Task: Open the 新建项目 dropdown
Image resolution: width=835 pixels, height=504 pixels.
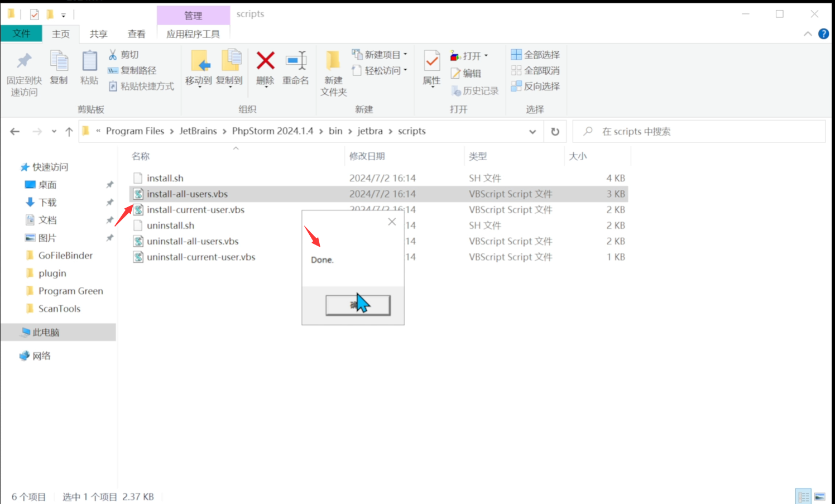Action: pos(380,55)
